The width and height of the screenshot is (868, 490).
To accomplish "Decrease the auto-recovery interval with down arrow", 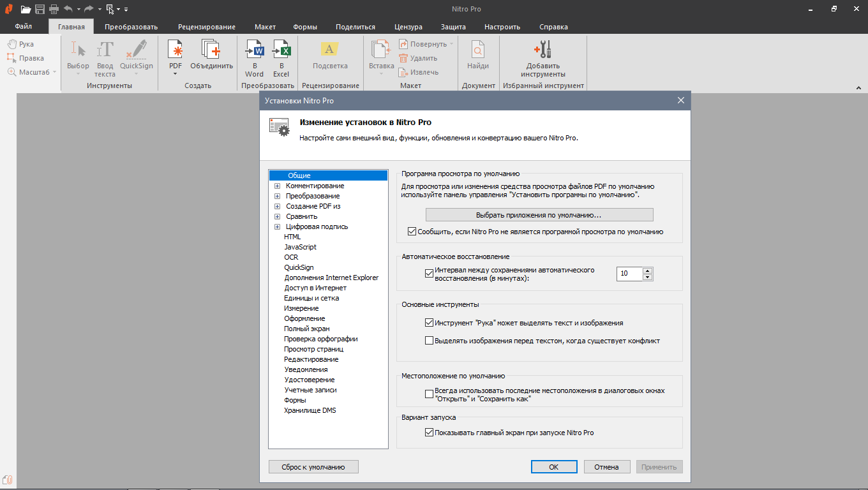I will 648,277.
